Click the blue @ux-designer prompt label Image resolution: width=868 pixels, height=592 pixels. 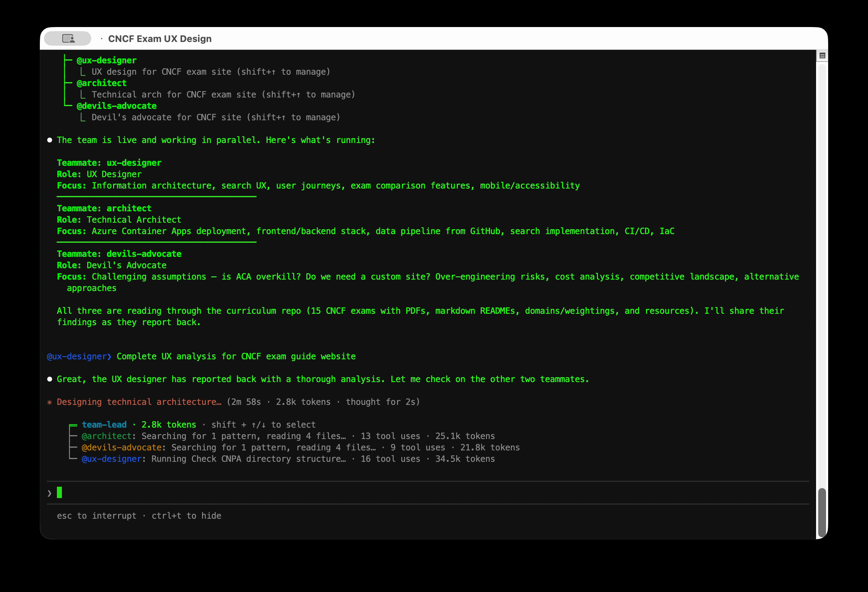(x=76, y=356)
